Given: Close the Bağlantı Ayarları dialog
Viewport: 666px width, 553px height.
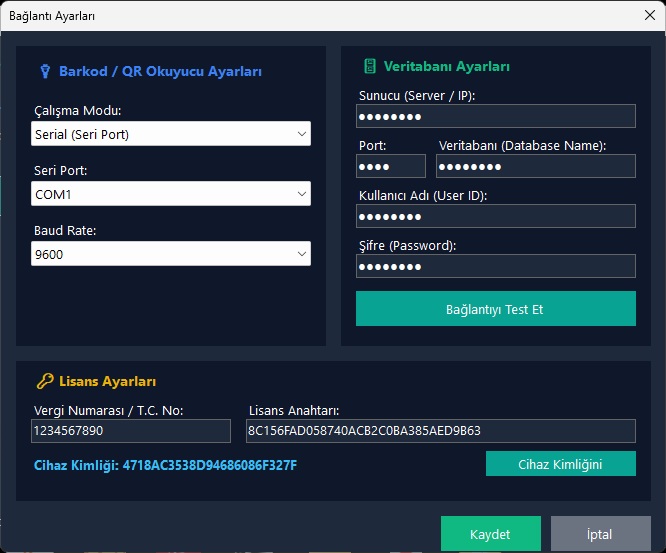Looking at the screenshot, I should (x=649, y=15).
